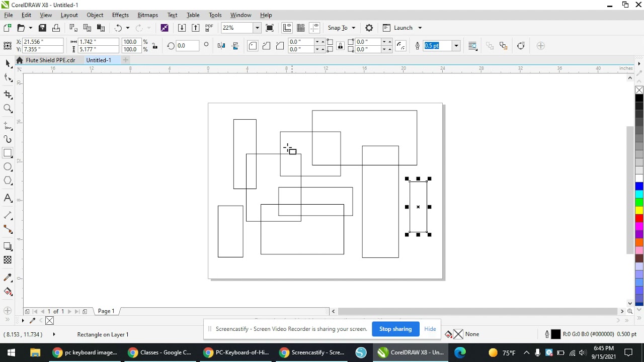Click the Print icon
This screenshot has height=362, width=644.
point(56,28)
